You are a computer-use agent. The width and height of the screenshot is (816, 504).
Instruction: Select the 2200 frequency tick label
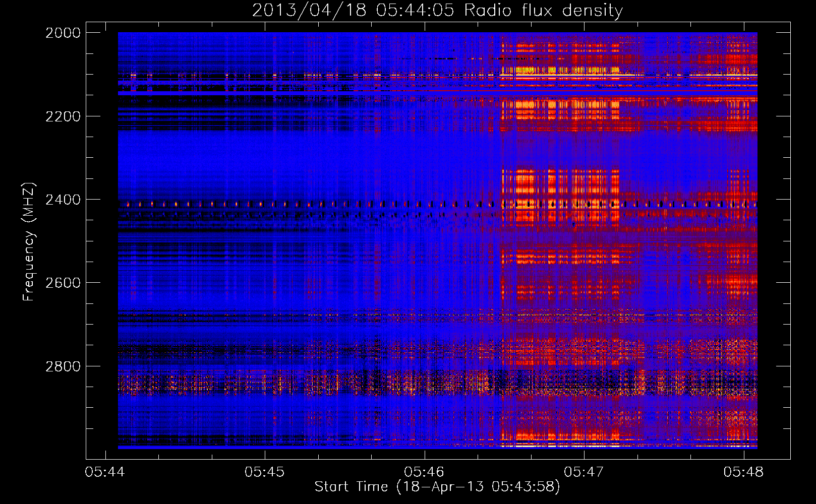pyautogui.click(x=63, y=116)
